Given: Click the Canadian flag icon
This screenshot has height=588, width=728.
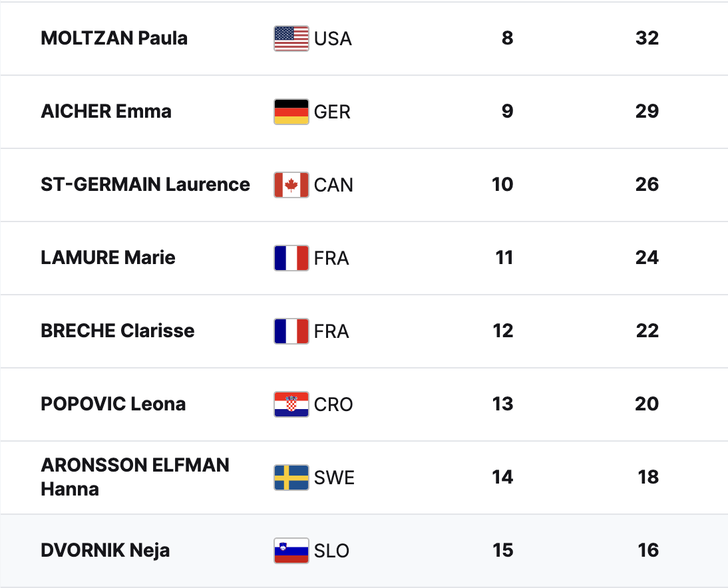Looking at the screenshot, I should (291, 185).
